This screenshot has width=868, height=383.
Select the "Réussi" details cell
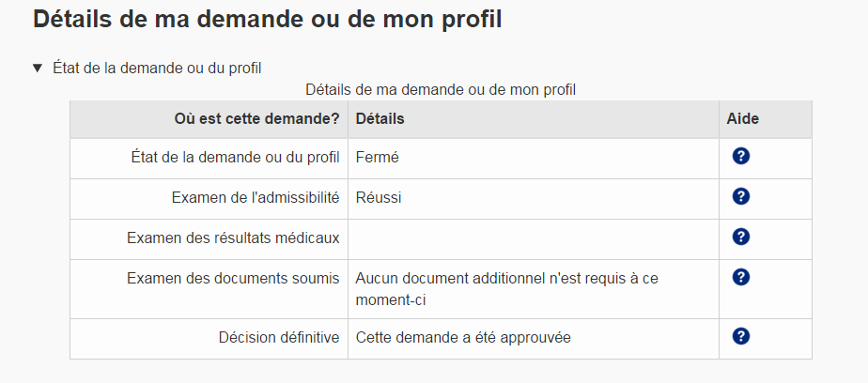tap(380, 197)
